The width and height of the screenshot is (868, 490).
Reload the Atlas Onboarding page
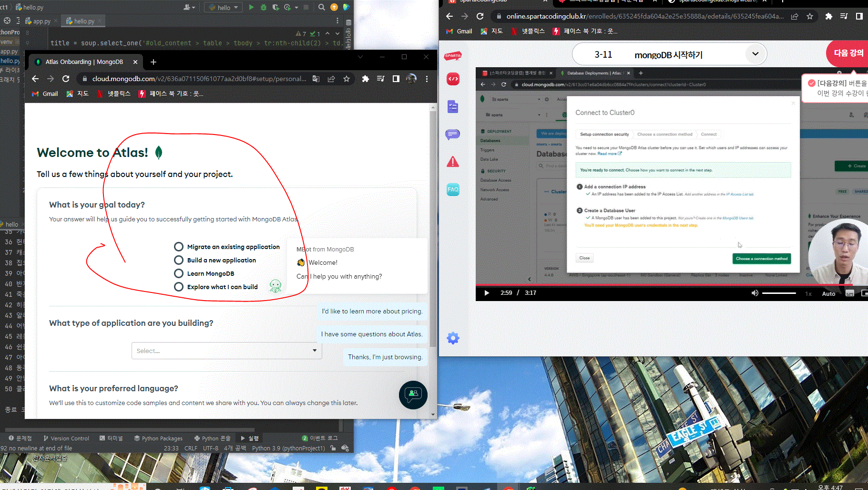click(66, 79)
